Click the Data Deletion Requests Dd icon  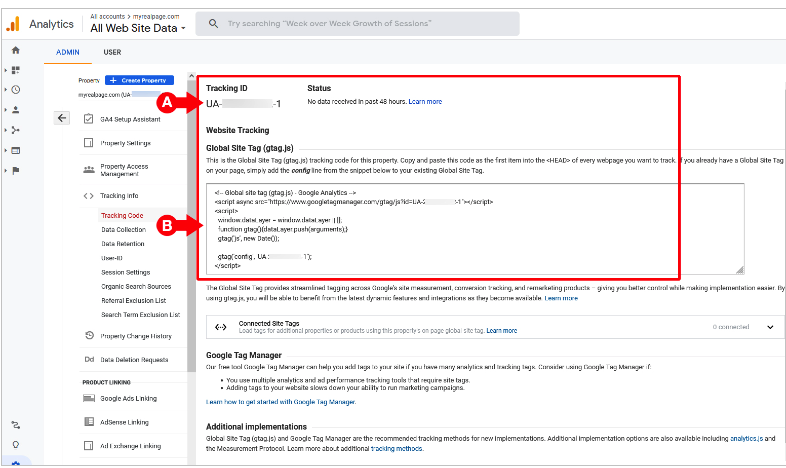click(x=89, y=359)
